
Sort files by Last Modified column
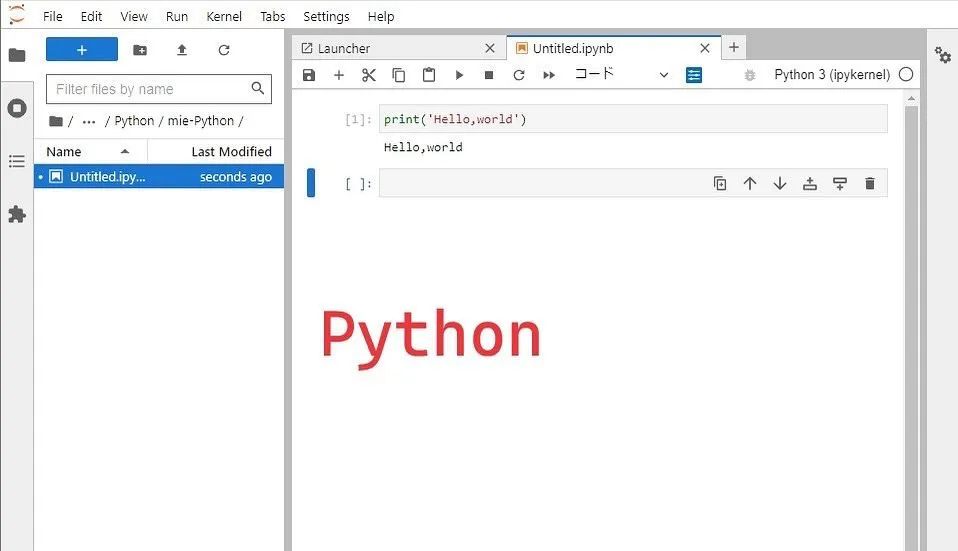tap(216, 151)
